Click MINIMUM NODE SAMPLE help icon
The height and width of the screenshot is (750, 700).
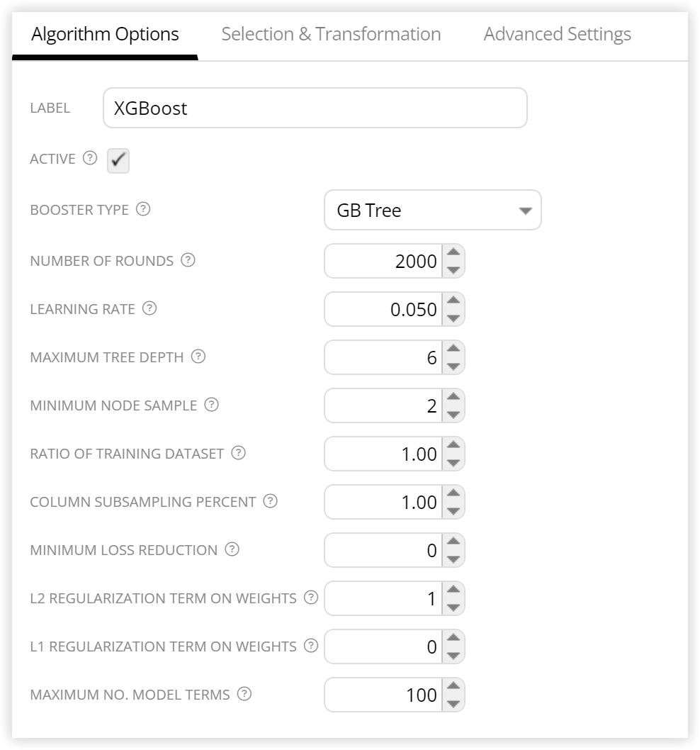[x=211, y=405]
